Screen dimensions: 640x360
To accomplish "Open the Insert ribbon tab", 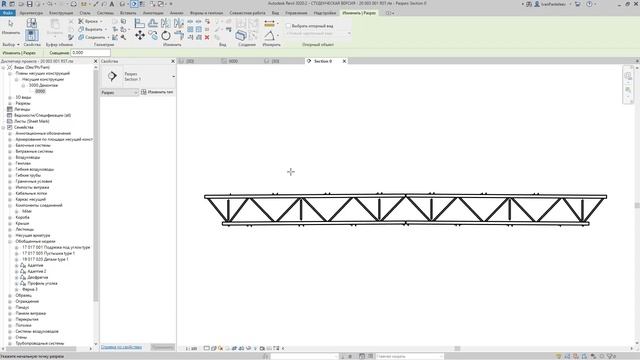I will 128,13.
